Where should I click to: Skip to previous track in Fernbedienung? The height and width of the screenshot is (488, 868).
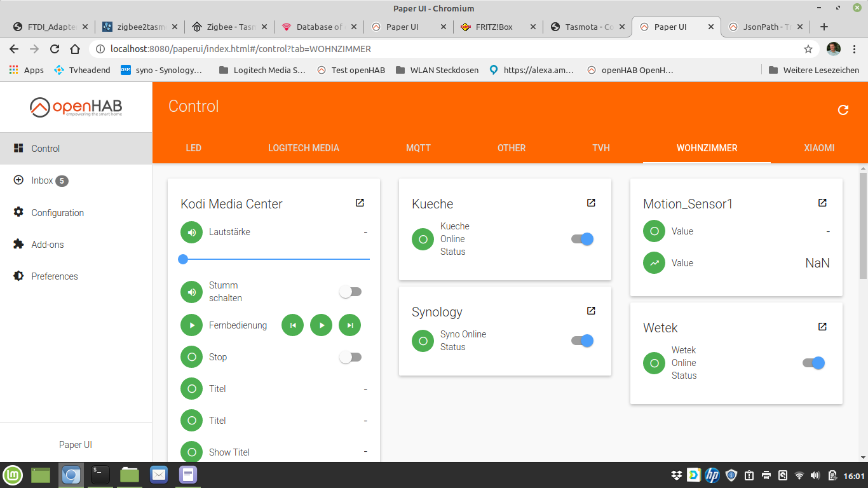(292, 325)
